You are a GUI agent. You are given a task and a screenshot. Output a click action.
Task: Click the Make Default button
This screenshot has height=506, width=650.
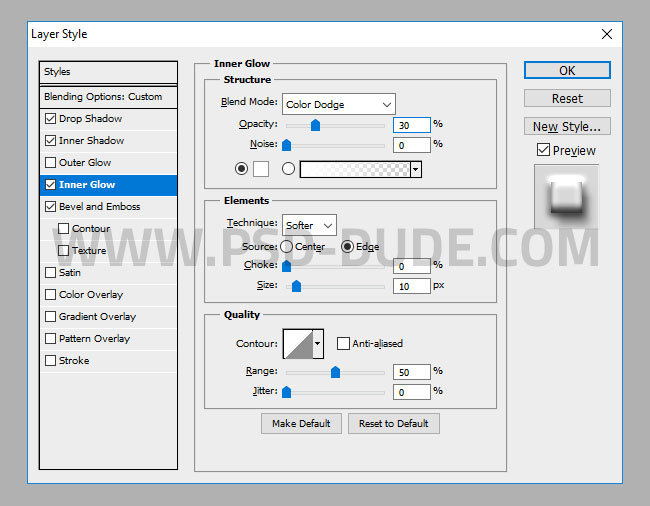click(301, 423)
